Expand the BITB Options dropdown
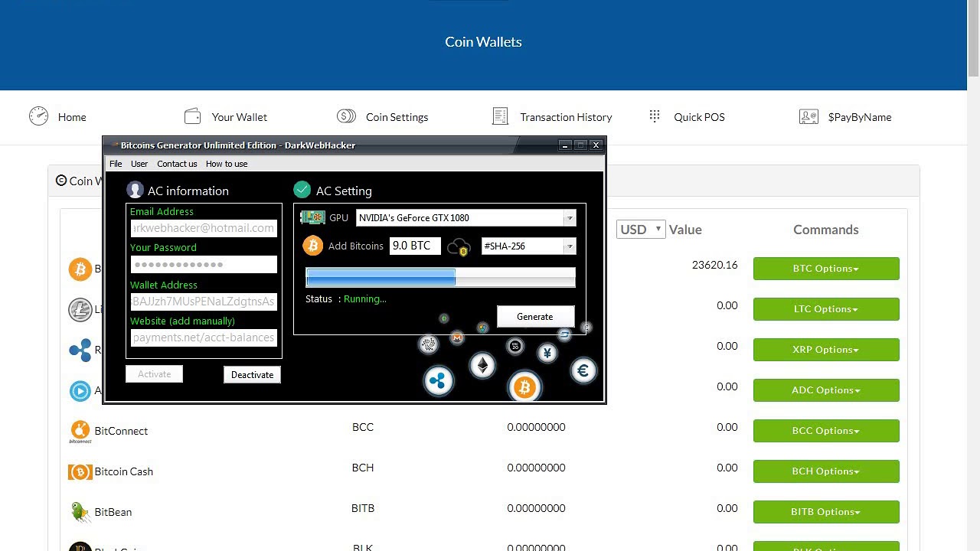 coord(826,512)
